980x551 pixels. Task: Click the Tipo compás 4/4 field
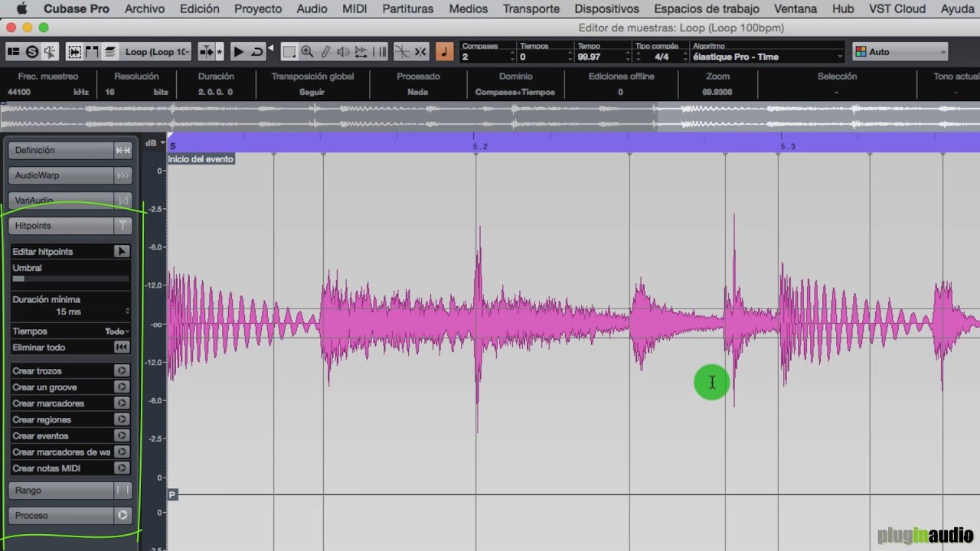(661, 57)
